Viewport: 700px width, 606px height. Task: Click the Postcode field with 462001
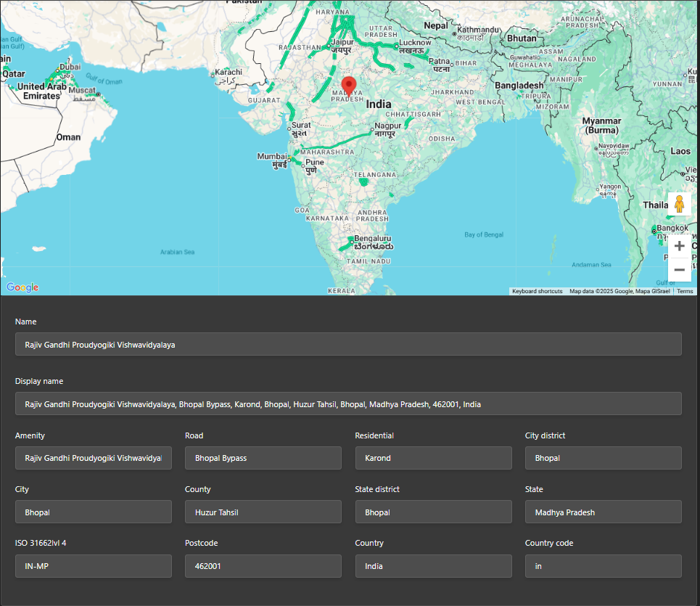[x=263, y=566]
